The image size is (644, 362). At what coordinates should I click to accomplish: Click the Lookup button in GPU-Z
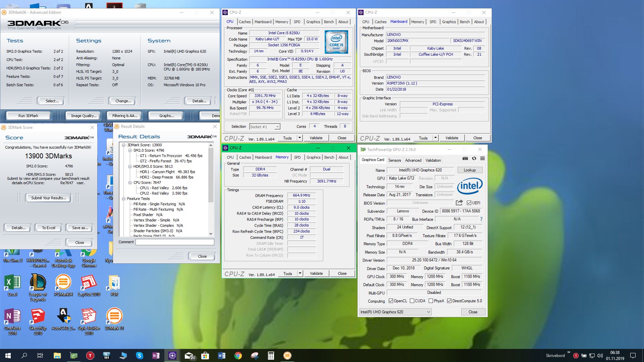(470, 170)
